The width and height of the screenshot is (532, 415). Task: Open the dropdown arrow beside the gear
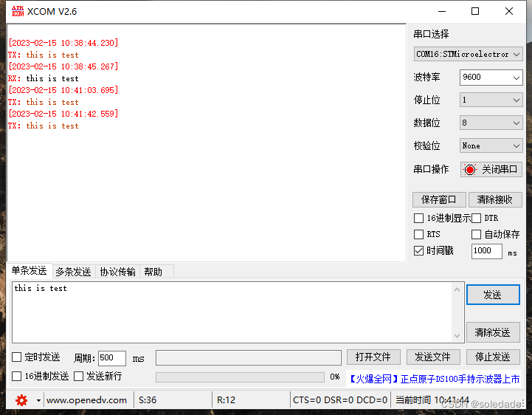pos(38,400)
